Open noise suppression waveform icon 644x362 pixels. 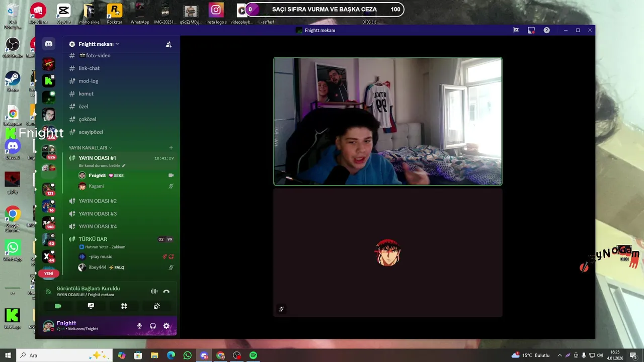154,291
